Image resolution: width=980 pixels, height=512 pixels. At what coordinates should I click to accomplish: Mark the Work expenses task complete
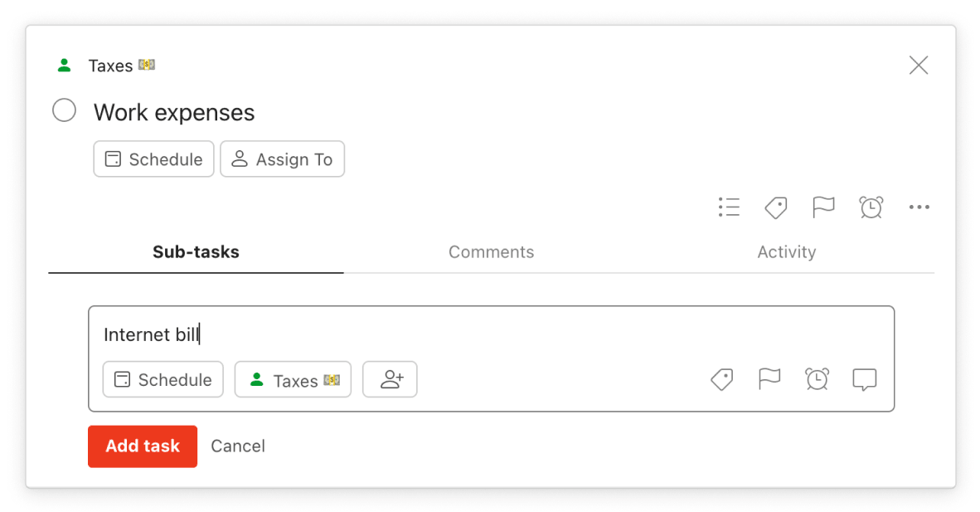point(64,110)
